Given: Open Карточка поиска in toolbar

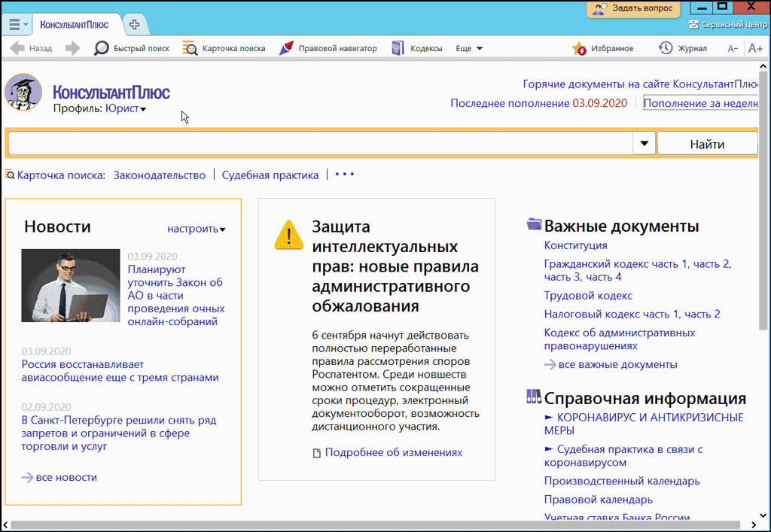Looking at the screenshot, I should (x=224, y=48).
